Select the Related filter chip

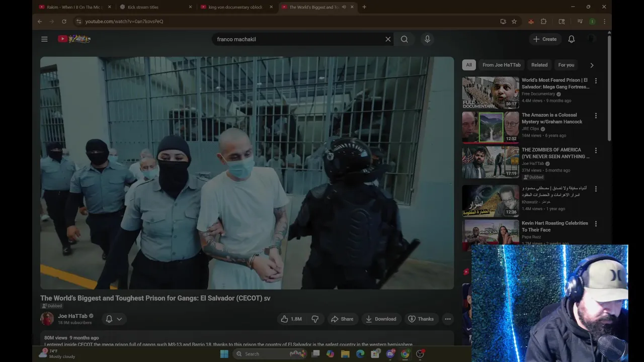coord(539,65)
